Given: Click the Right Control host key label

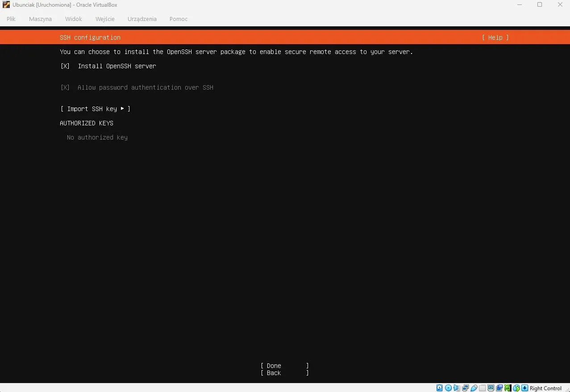Looking at the screenshot, I should coord(545,388).
